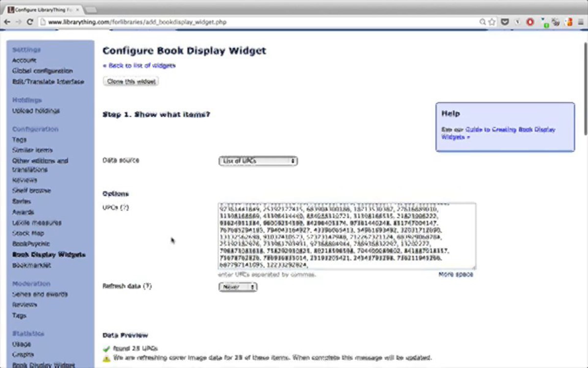Open Tags under Configuration
Image resolution: width=588 pixels, height=368 pixels.
(19, 140)
